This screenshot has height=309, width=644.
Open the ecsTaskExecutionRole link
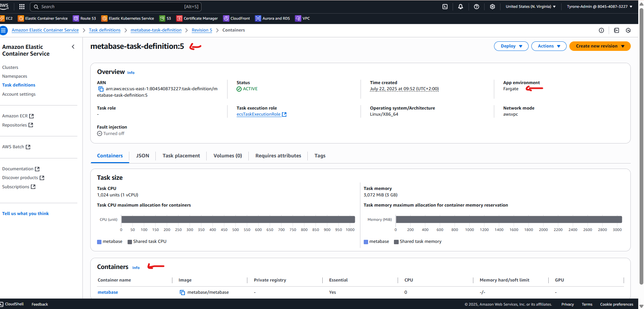coord(259,114)
